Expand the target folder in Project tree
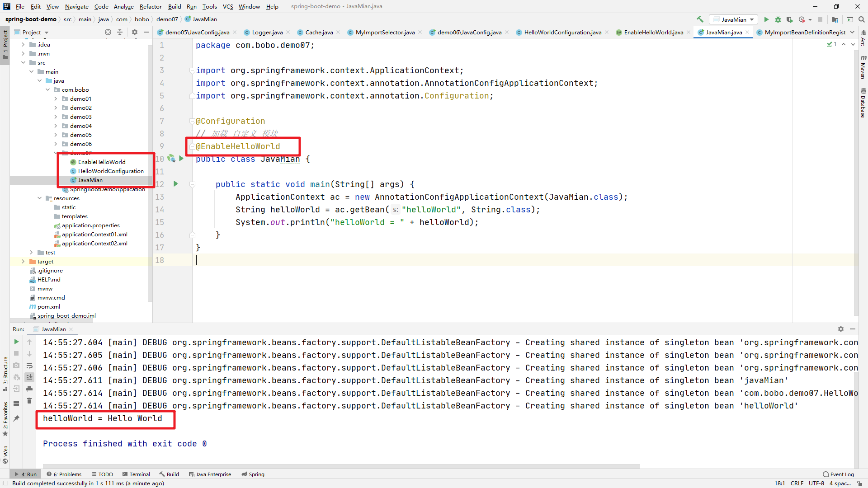This screenshot has height=488, width=868. [23, 262]
